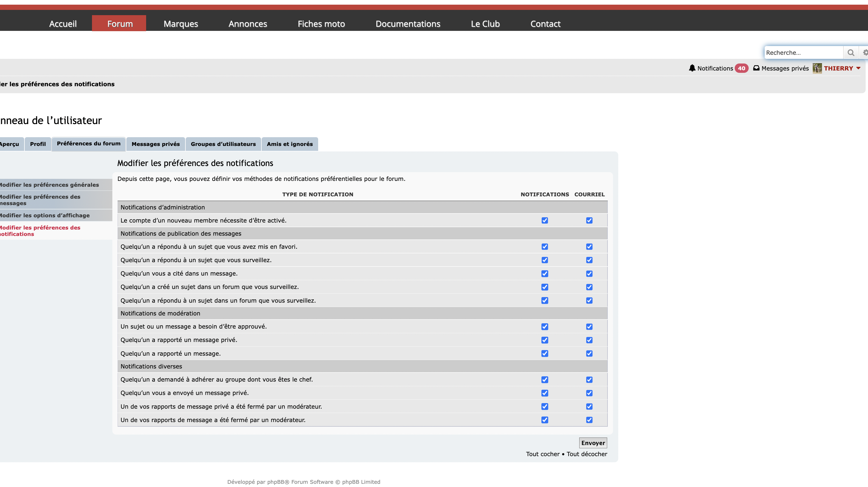Screen dimensions: 868x487
Task: Click the Notifications de modération section row
Action: (x=362, y=313)
